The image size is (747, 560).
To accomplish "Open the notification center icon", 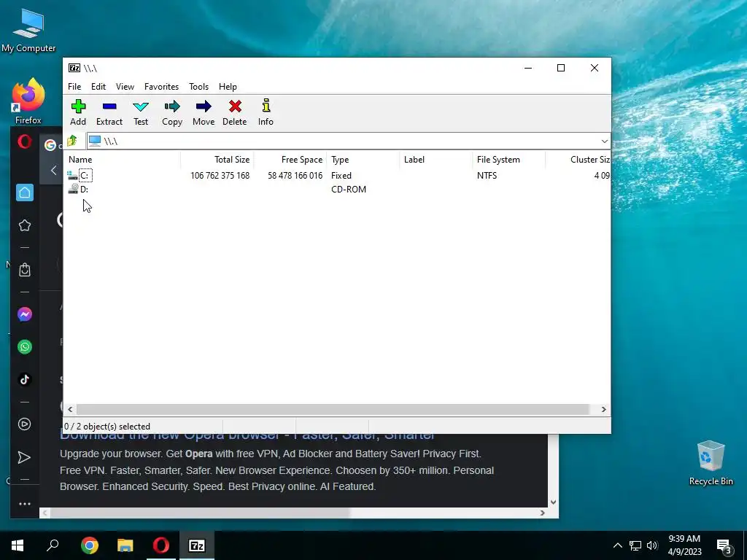I will point(724,546).
